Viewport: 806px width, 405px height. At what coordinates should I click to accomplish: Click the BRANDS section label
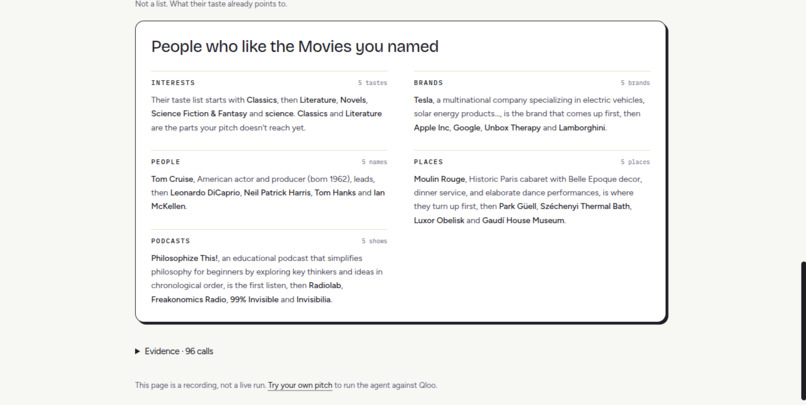click(428, 83)
